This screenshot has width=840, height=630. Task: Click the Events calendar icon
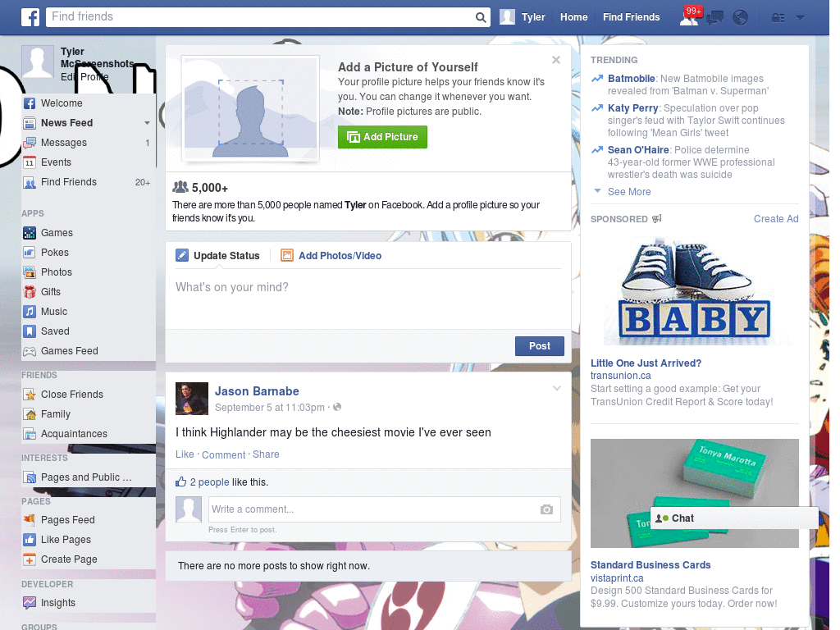[30, 162]
